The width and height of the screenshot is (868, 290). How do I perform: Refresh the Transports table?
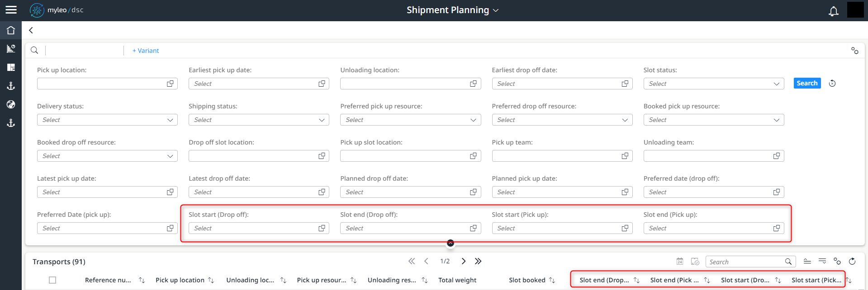(852, 262)
